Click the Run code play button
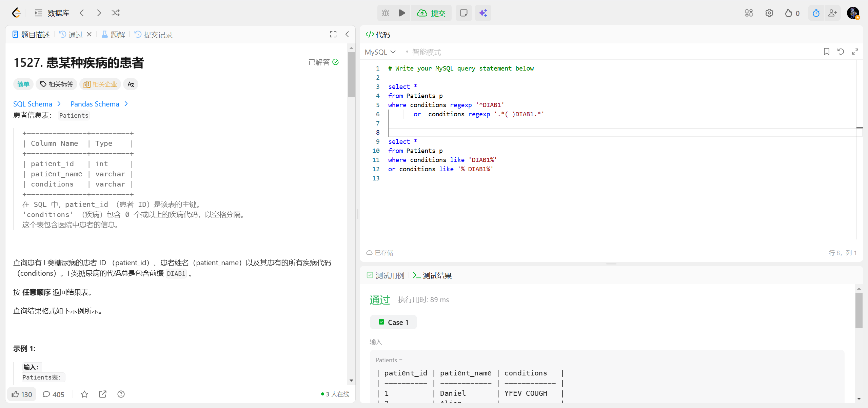 click(402, 13)
